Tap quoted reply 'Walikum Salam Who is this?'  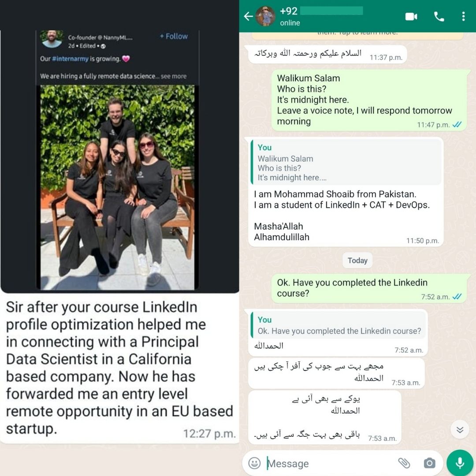pyautogui.click(x=346, y=162)
